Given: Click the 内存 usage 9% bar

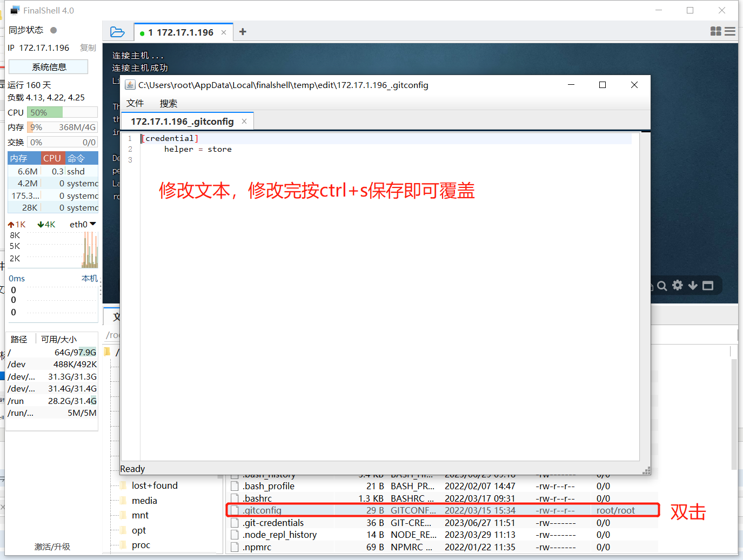Looking at the screenshot, I should tap(62, 127).
